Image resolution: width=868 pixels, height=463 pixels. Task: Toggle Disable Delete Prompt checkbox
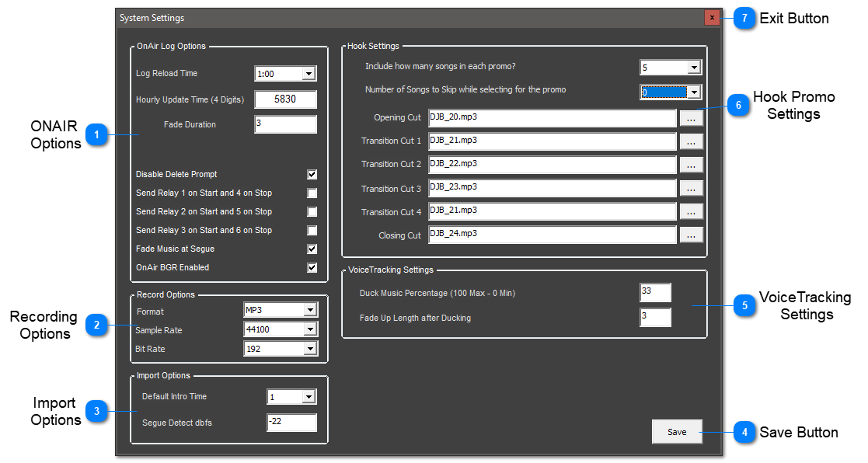pyautogui.click(x=312, y=174)
